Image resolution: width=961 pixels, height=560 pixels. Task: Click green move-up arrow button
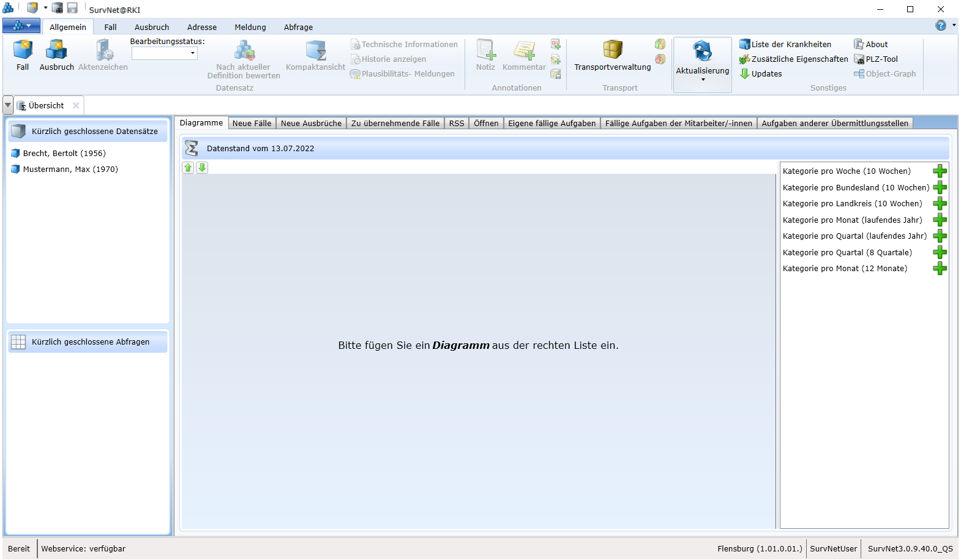[x=188, y=168]
